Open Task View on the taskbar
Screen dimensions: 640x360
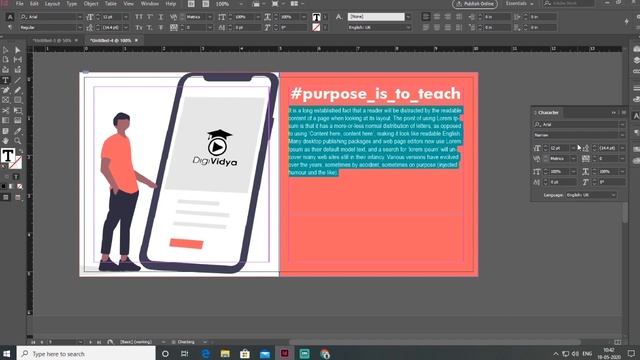point(185,354)
